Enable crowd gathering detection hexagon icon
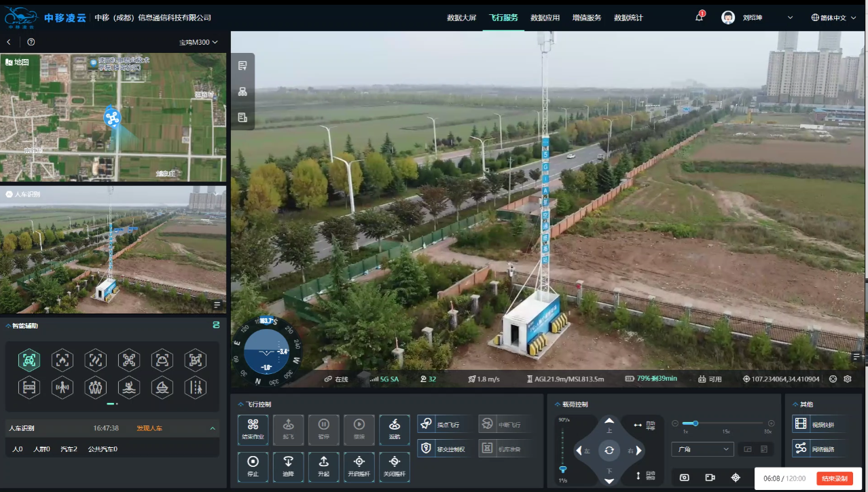Screen dimensions: 868x492 pos(96,387)
